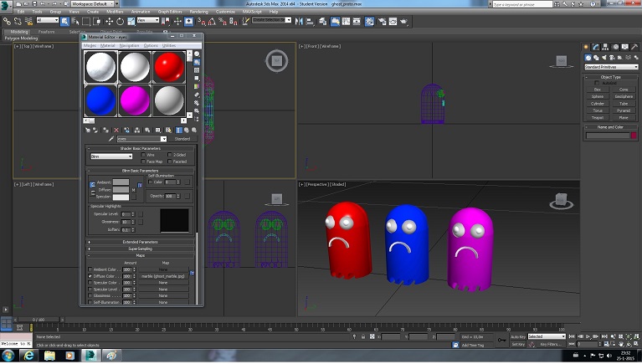Click the Diffuse color swatch
Viewport: 642px width, 364px height.
coord(121,190)
